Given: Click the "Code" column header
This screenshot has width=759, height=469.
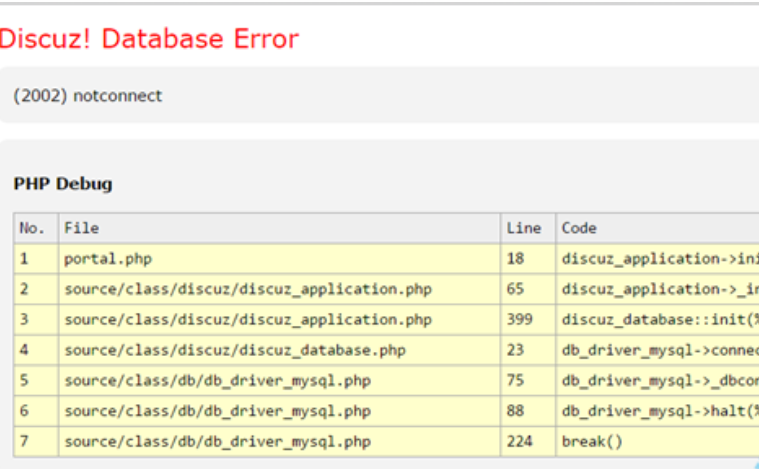Looking at the screenshot, I should [579, 228].
